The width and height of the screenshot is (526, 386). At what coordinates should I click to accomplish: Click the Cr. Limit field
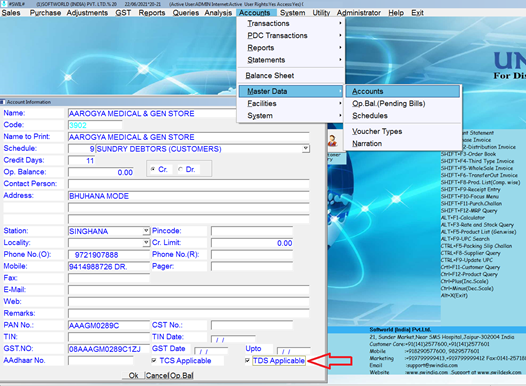252,243
